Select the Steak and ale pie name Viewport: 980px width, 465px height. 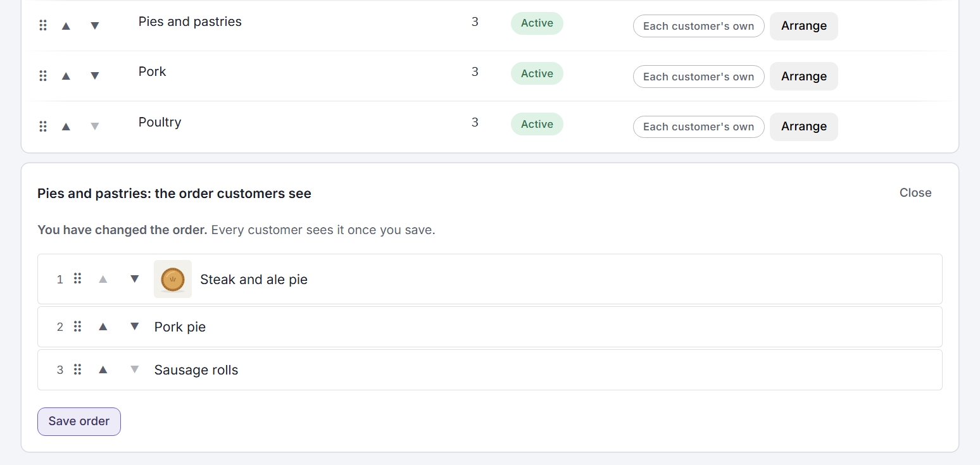coord(254,280)
